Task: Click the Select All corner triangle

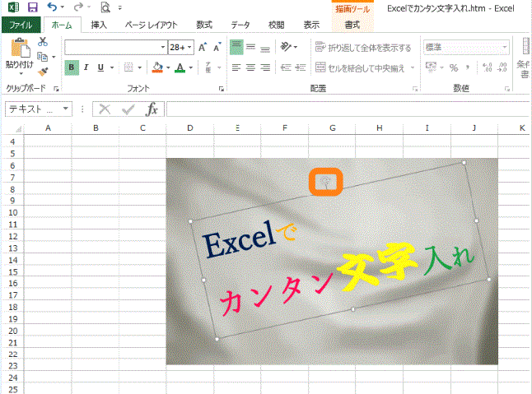Action: [18, 129]
